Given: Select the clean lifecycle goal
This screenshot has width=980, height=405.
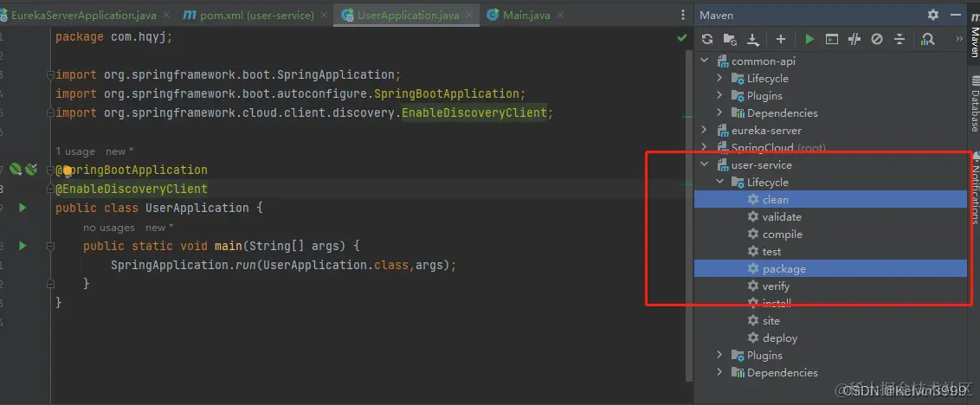Looking at the screenshot, I should 830,199.
